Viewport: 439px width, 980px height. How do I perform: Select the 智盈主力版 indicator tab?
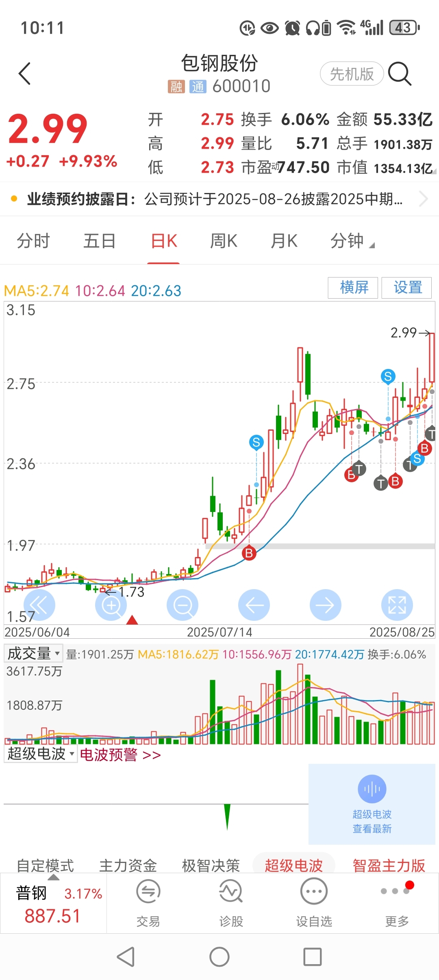[x=389, y=865]
